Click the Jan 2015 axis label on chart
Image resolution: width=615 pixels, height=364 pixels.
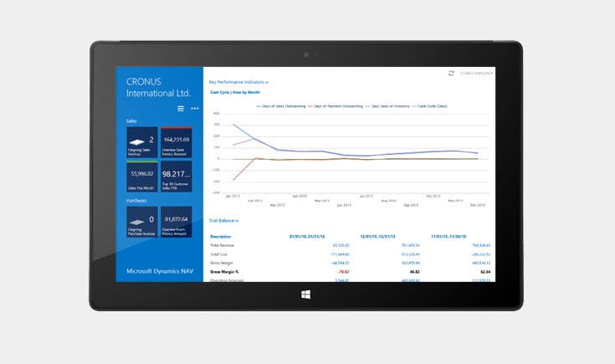tap(233, 196)
